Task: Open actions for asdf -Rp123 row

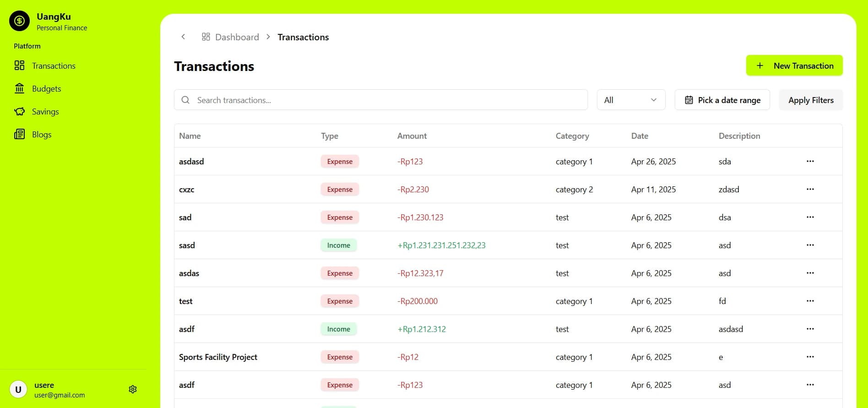Action: (x=810, y=385)
